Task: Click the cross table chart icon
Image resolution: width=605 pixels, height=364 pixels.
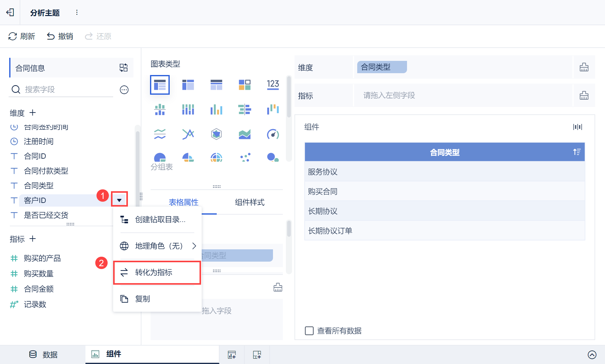Action: pos(188,85)
